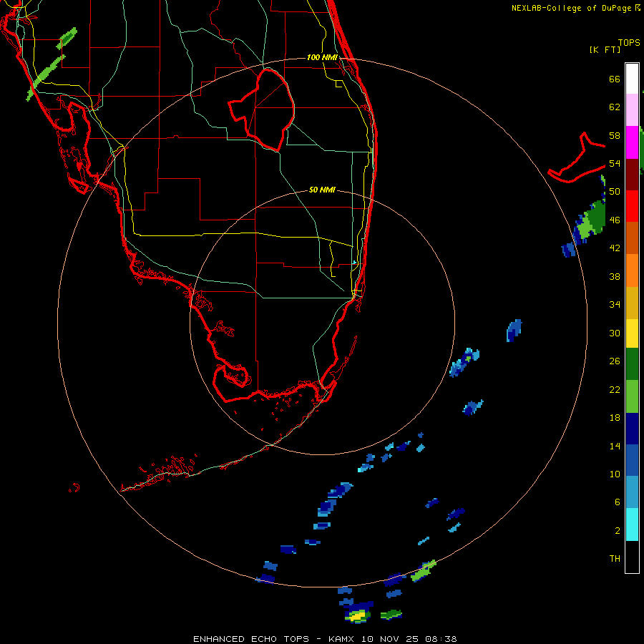
Task: Click the 26 legend value
Action: 615,361
